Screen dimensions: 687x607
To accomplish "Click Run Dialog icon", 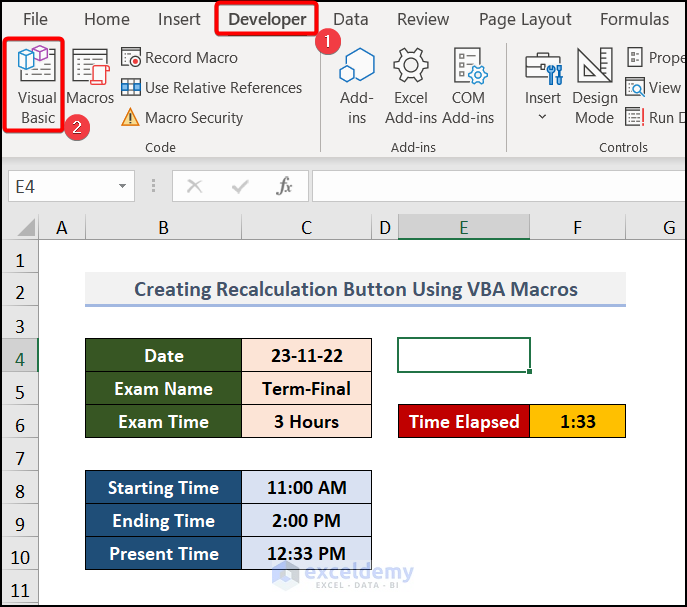I will 634,117.
